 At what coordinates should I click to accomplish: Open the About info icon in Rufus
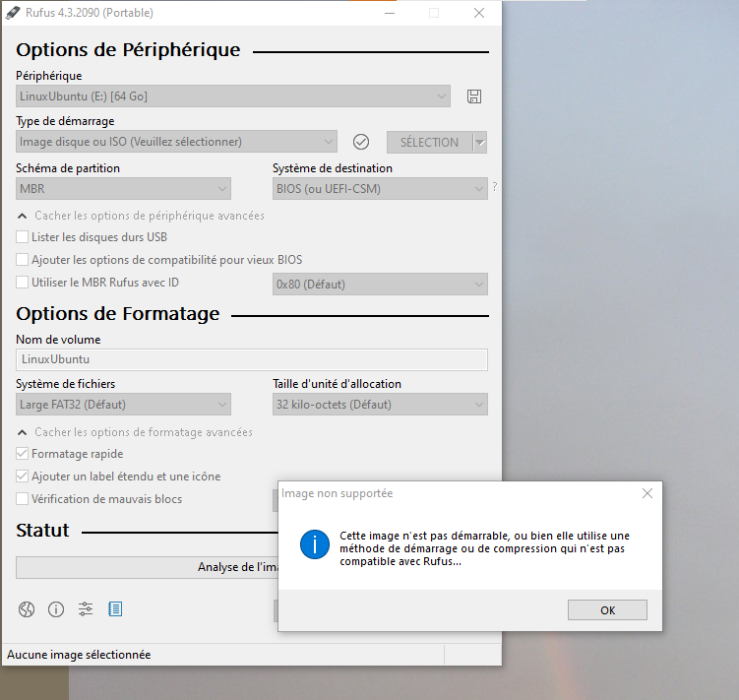click(56, 609)
